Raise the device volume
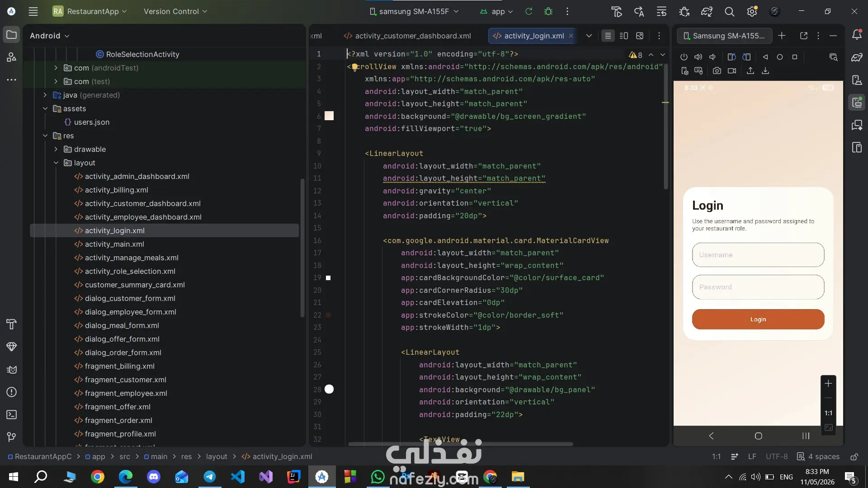 (x=698, y=57)
